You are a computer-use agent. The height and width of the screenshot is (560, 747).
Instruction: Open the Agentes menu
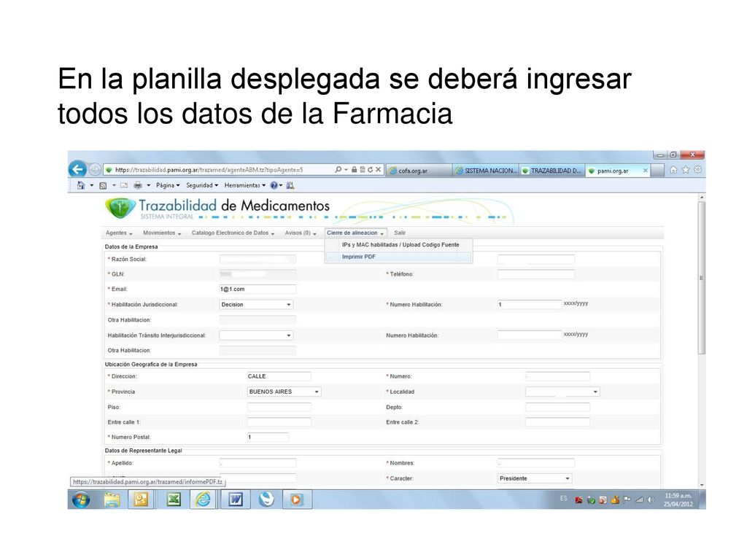pyautogui.click(x=119, y=233)
